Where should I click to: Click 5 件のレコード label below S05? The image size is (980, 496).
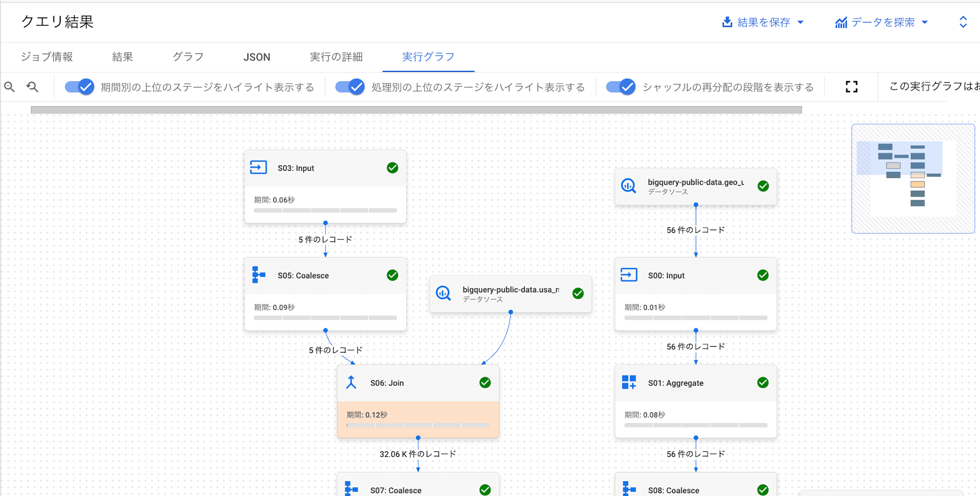336,350
